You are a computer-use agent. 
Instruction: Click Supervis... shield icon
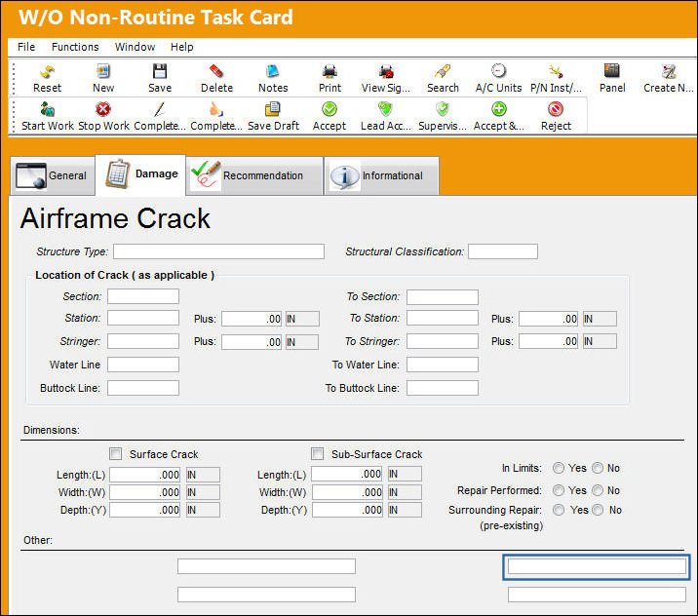(443, 109)
